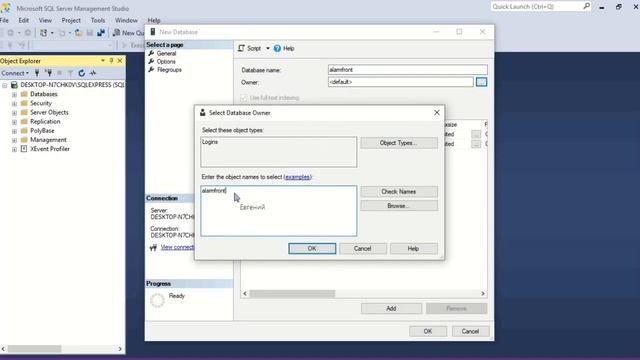This screenshot has width=640, height=360.
Task: Expand the Server Objects node
Action: [x=14, y=113]
